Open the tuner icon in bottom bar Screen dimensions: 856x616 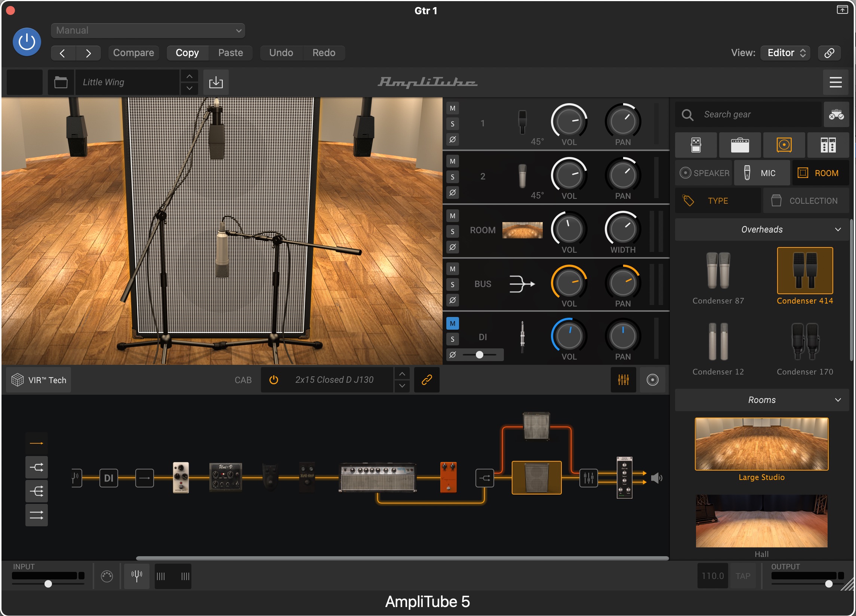pyautogui.click(x=137, y=576)
